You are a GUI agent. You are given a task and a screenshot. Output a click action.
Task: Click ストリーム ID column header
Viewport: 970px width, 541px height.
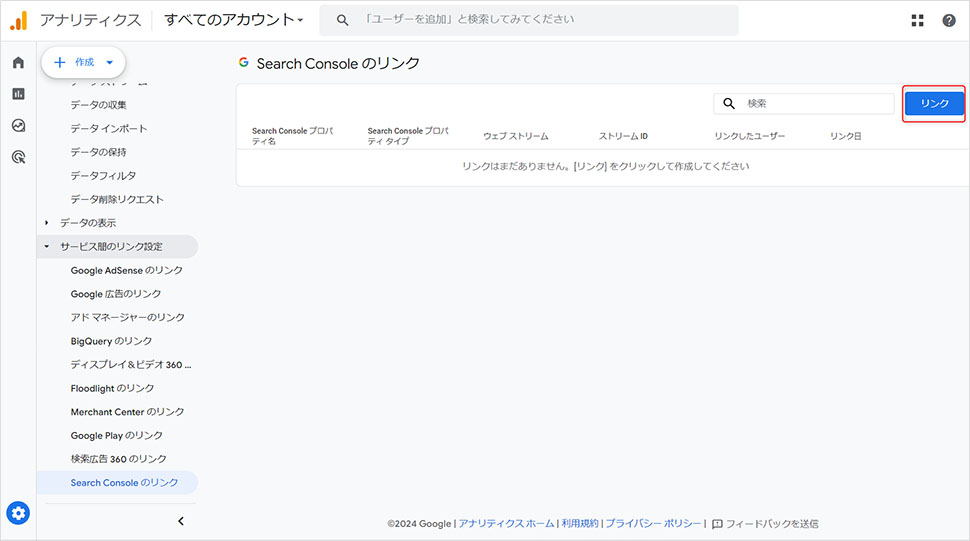[623, 136]
